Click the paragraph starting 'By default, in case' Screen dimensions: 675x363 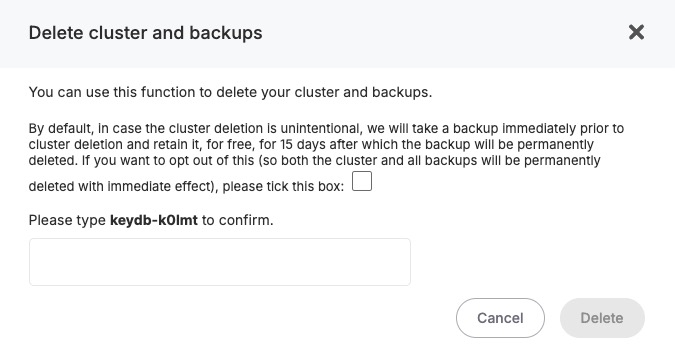[326, 157]
